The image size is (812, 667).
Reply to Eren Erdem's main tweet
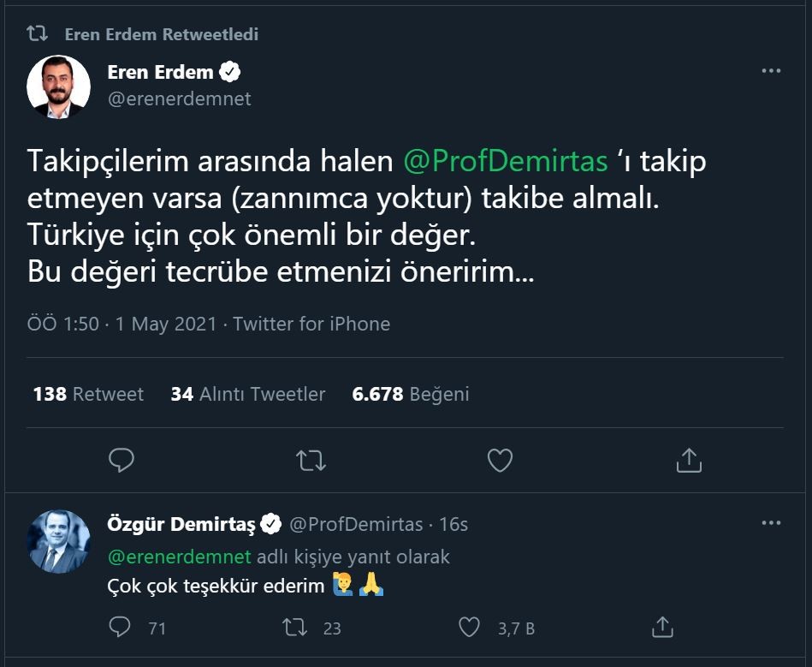click(122, 461)
